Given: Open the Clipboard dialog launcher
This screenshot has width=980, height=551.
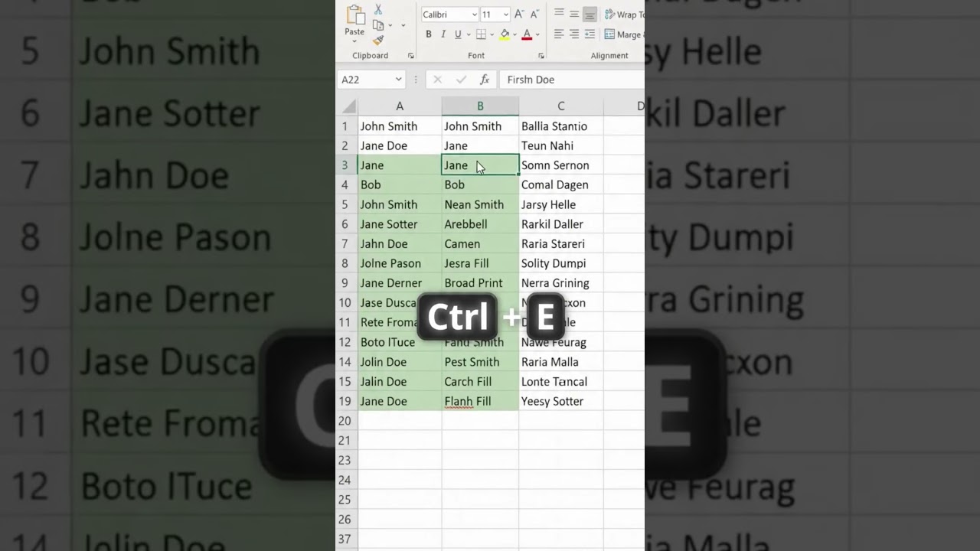Looking at the screenshot, I should (x=411, y=56).
